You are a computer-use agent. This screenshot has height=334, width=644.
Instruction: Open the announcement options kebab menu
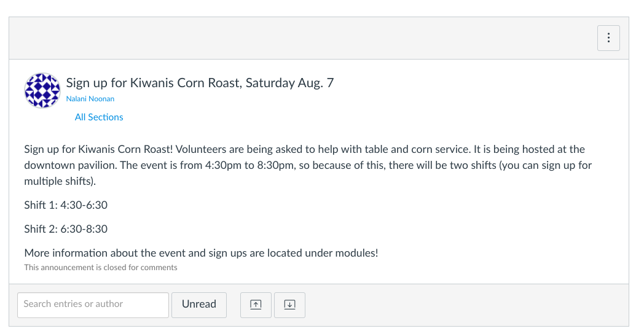coord(608,38)
